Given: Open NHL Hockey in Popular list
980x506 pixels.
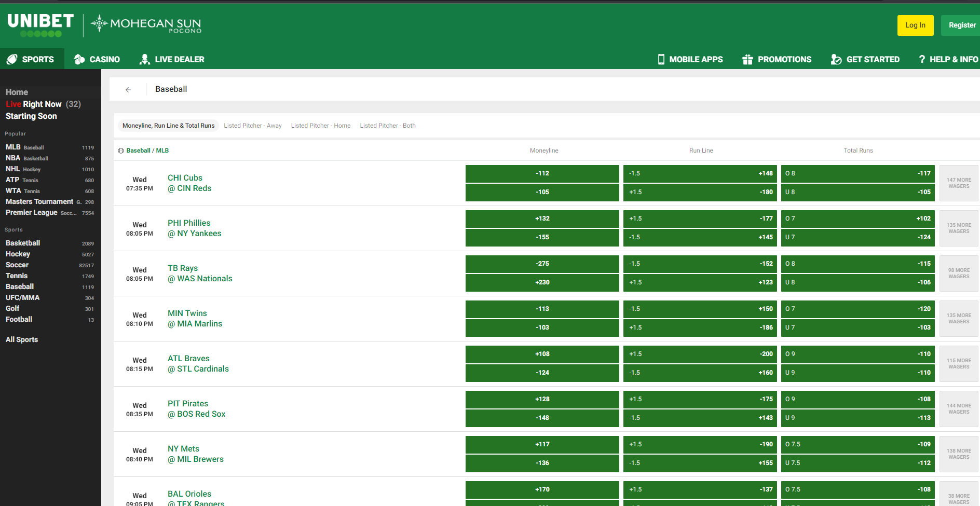Looking at the screenshot, I should 50,169.
